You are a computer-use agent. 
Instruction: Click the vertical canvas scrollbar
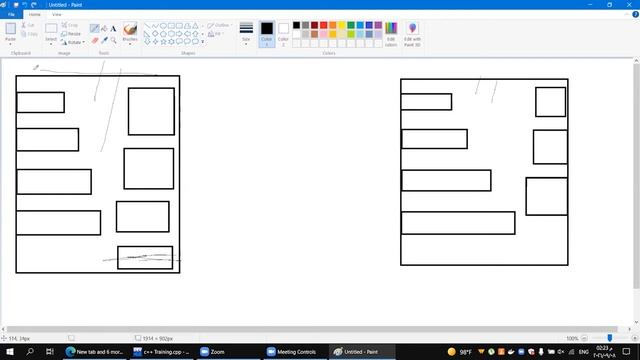(636, 176)
